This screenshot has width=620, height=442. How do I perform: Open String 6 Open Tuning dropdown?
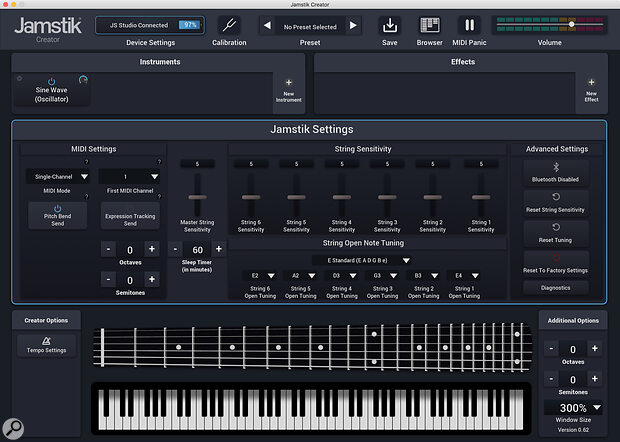pyautogui.click(x=259, y=275)
